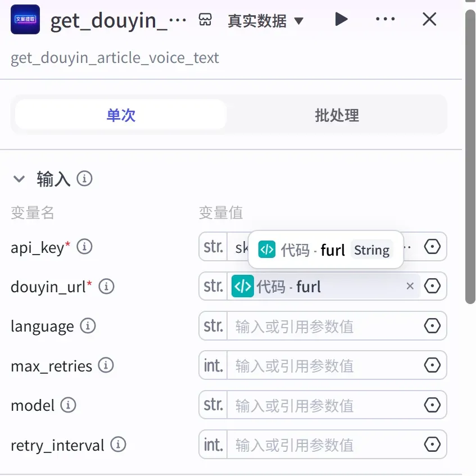
Task: Click the info icon next to api_key
Action: coord(84,247)
